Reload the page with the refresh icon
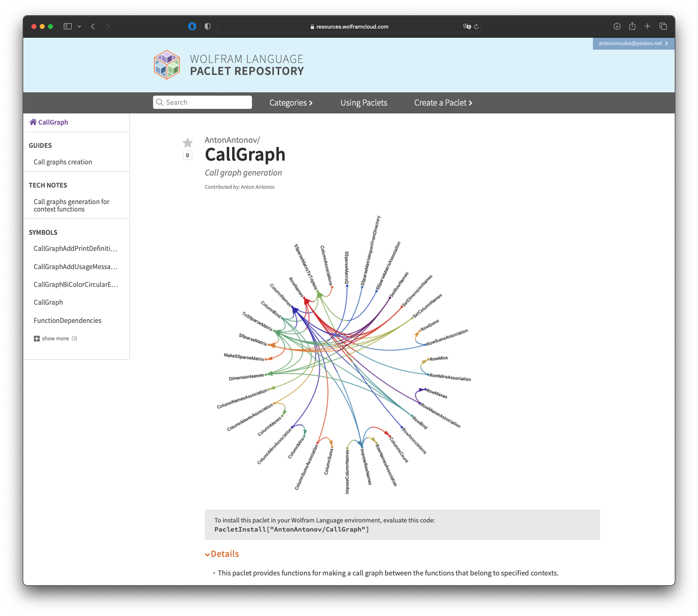Screen dimensions: 698x616 coord(476,26)
